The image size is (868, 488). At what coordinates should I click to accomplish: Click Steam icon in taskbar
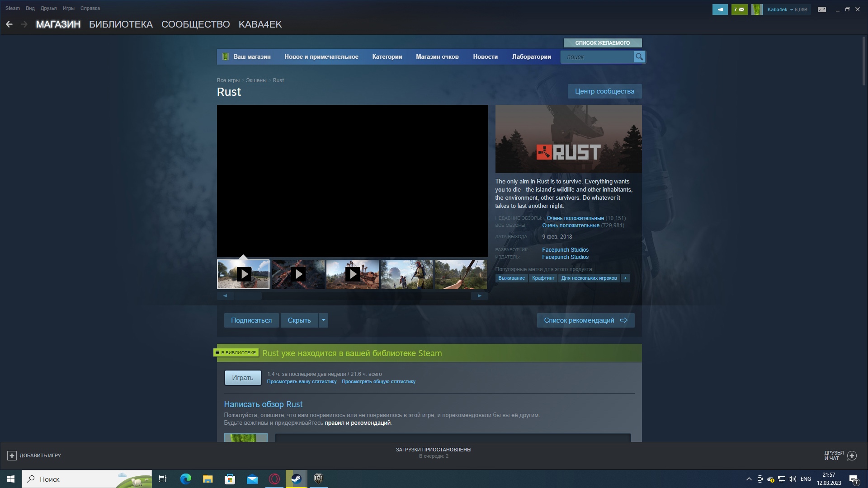(296, 479)
